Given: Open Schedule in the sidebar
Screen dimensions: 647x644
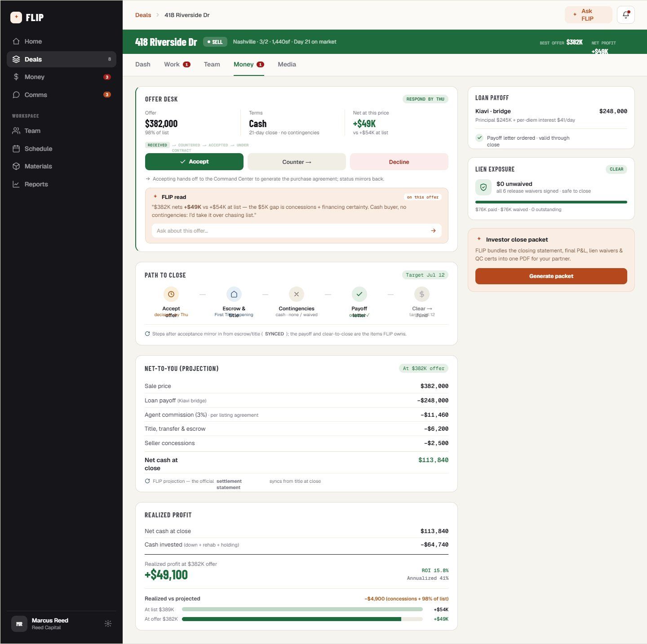Looking at the screenshot, I should tap(62, 149).
